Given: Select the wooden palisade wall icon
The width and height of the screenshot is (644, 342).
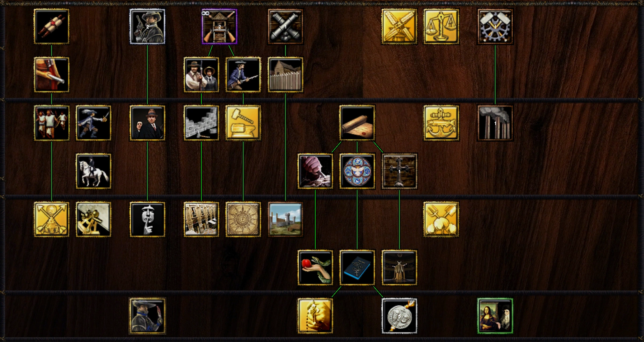Looking at the screenshot, I should [285, 75].
